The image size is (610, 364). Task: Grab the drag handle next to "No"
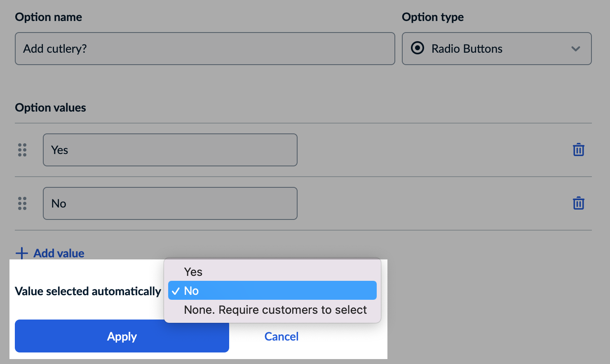[x=22, y=203]
